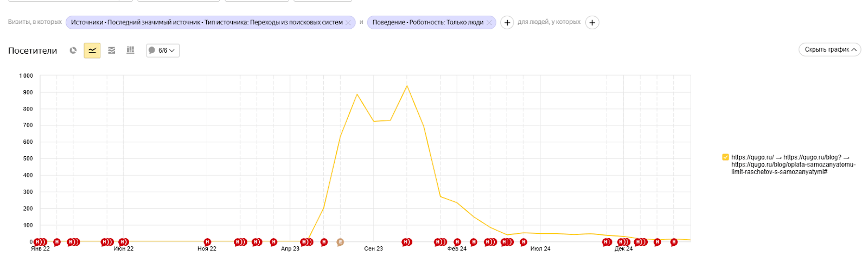868x261 pixels.
Task: Click the 'Посетители' metric heading
Action: tap(33, 50)
